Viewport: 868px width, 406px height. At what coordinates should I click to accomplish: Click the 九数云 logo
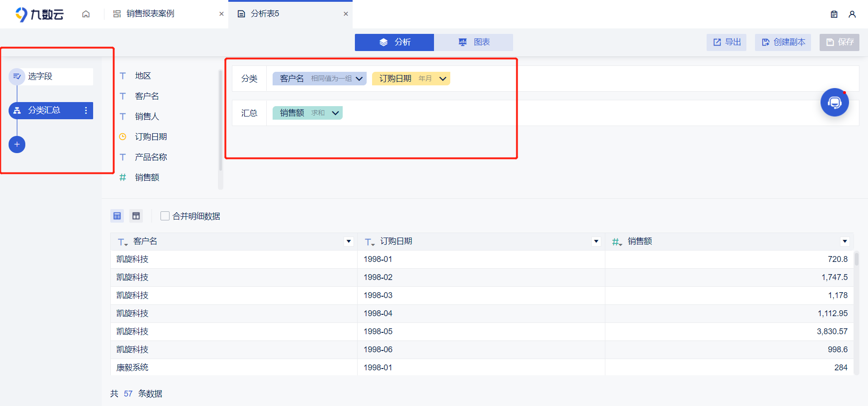coord(39,14)
